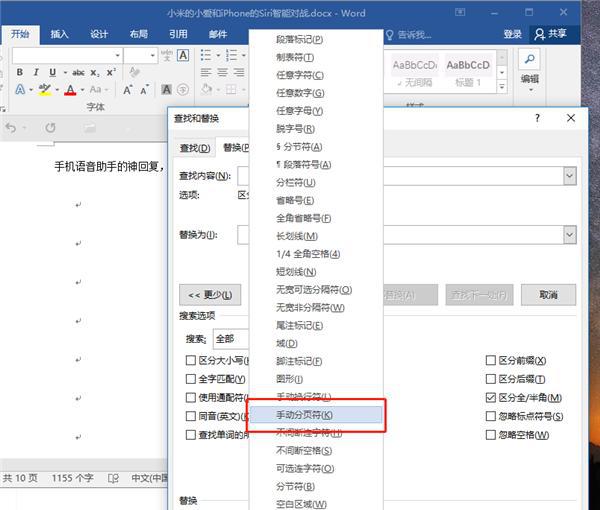The image size is (600, 510).
Task: Toggle character shading A icon
Action: tap(166, 90)
